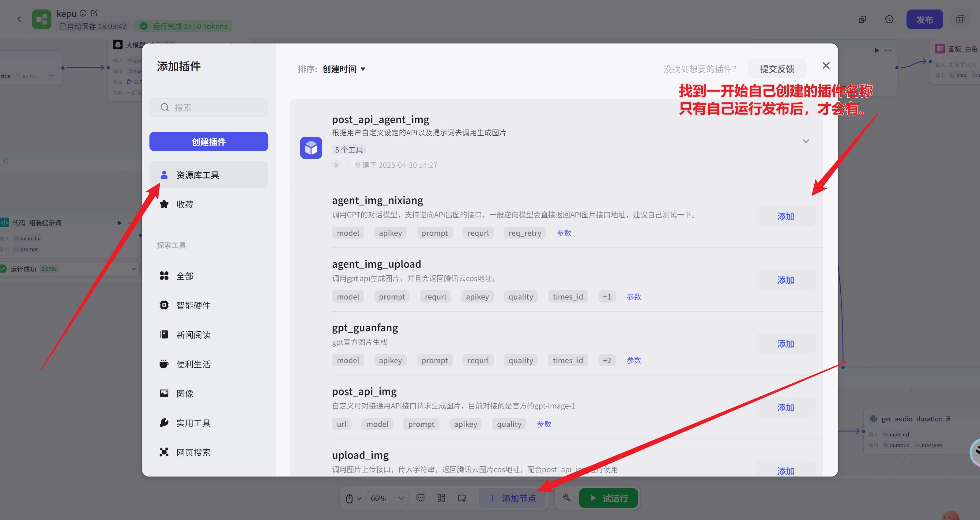This screenshot has width=980, height=520.
Task: Go back using the top-left arrow
Action: (x=19, y=19)
